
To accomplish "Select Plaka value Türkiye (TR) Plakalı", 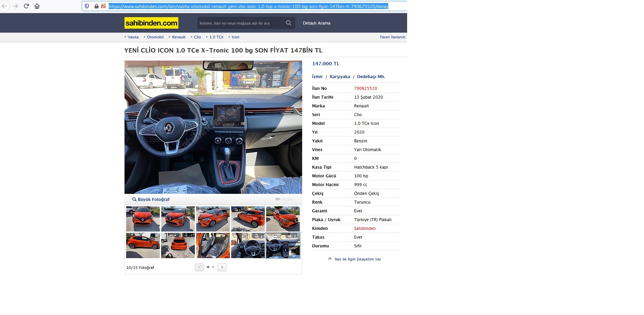I will click(373, 220).
